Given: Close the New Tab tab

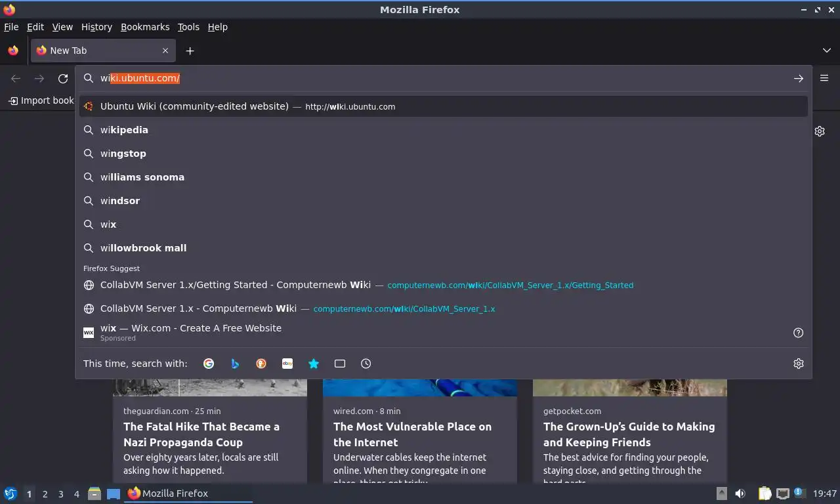Looking at the screenshot, I should click(165, 51).
